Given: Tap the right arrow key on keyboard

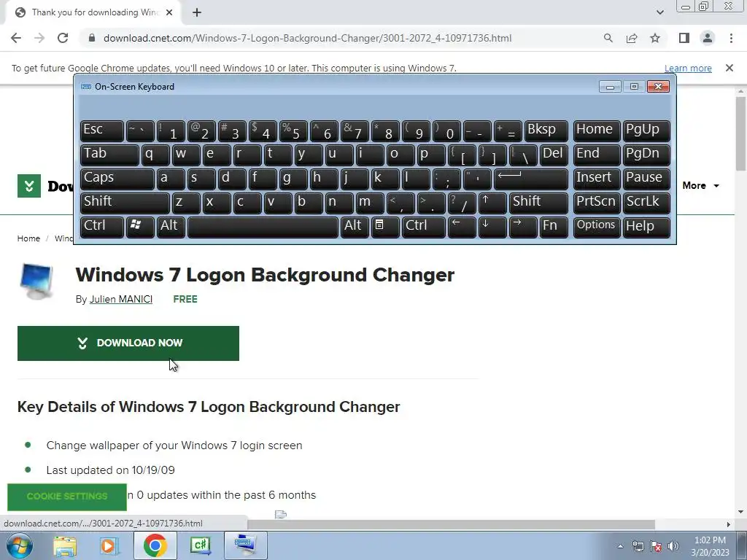Looking at the screenshot, I should tap(522, 227).
